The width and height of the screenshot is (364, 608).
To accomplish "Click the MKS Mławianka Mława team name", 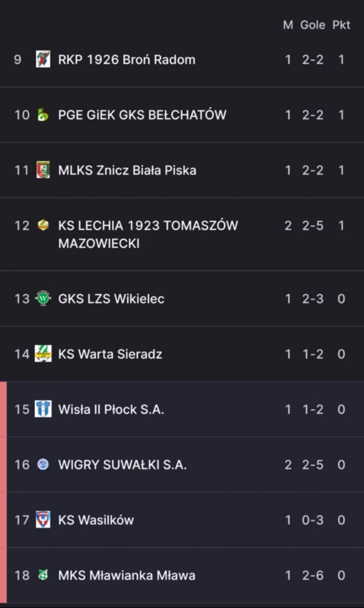I will tap(127, 575).
